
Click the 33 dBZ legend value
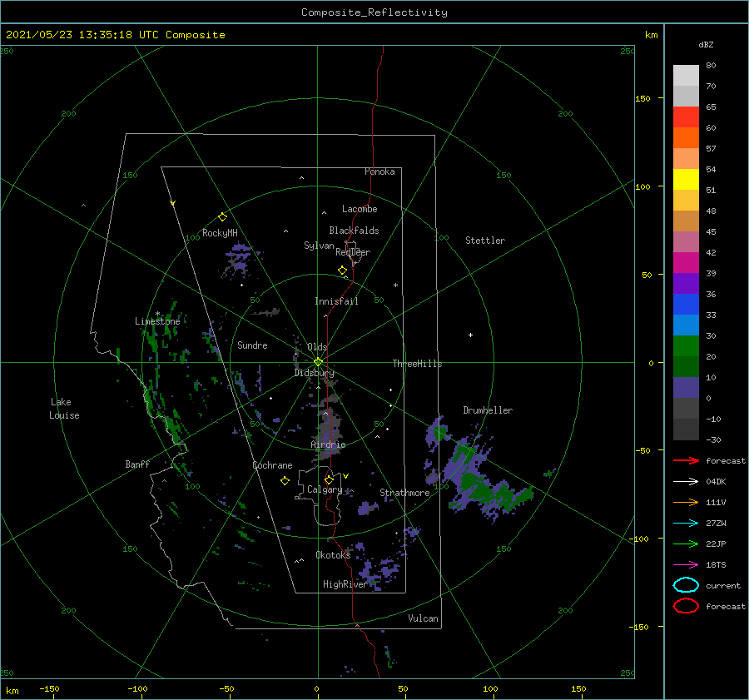pos(711,315)
